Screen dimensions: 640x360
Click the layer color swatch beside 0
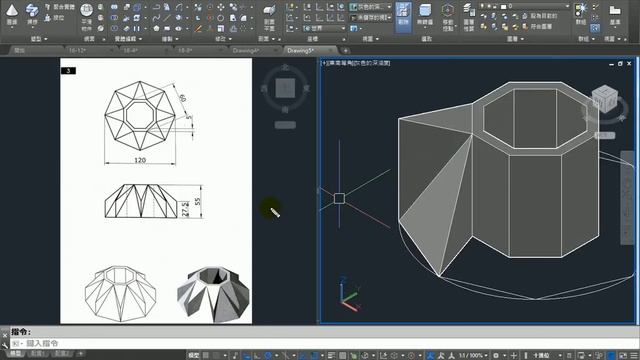click(504, 7)
